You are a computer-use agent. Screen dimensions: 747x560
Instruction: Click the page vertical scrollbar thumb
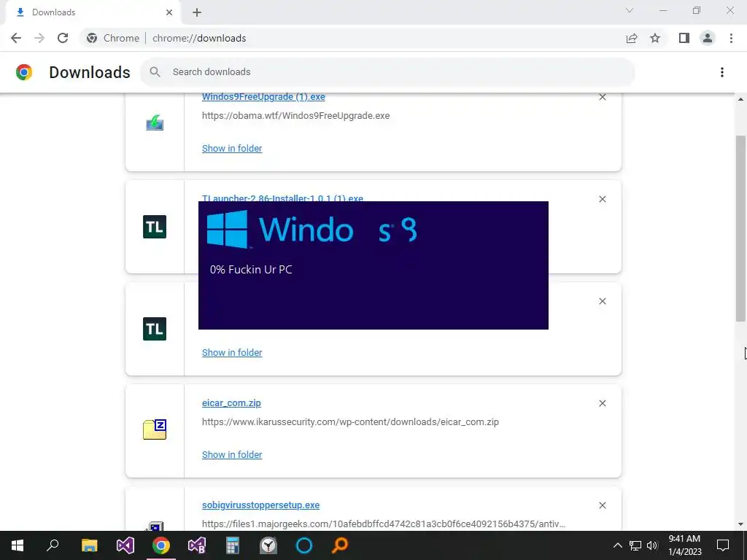click(x=740, y=228)
